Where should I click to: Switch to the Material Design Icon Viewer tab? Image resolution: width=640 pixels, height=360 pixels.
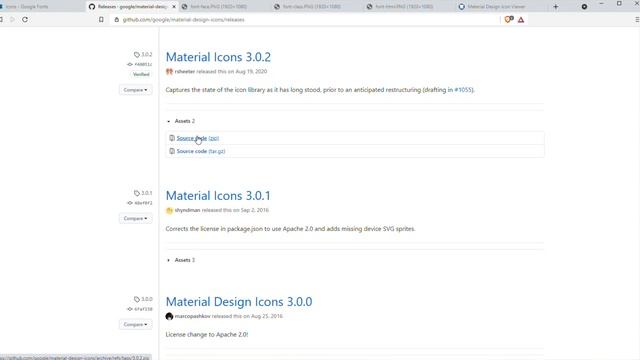coord(496,7)
